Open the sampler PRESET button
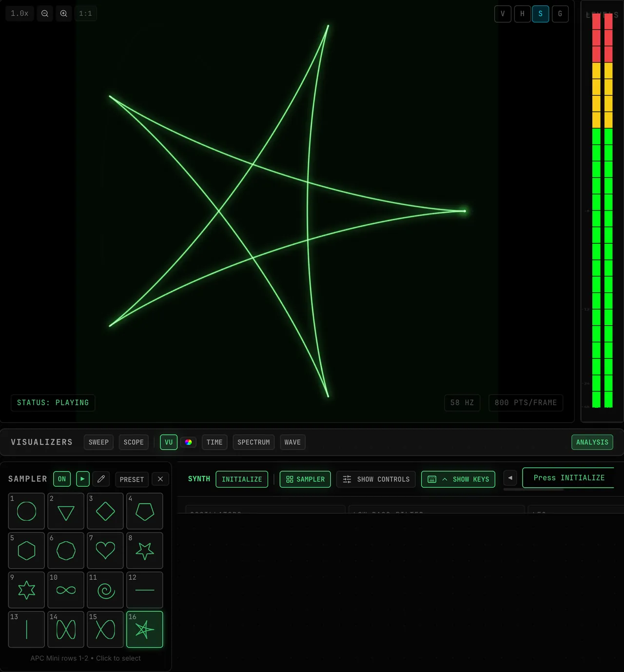624x672 pixels. click(x=132, y=479)
